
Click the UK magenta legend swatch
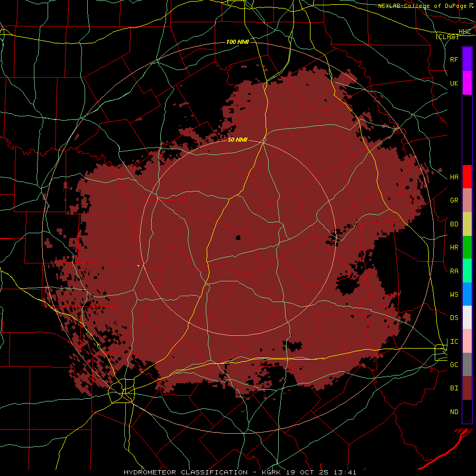467,83
